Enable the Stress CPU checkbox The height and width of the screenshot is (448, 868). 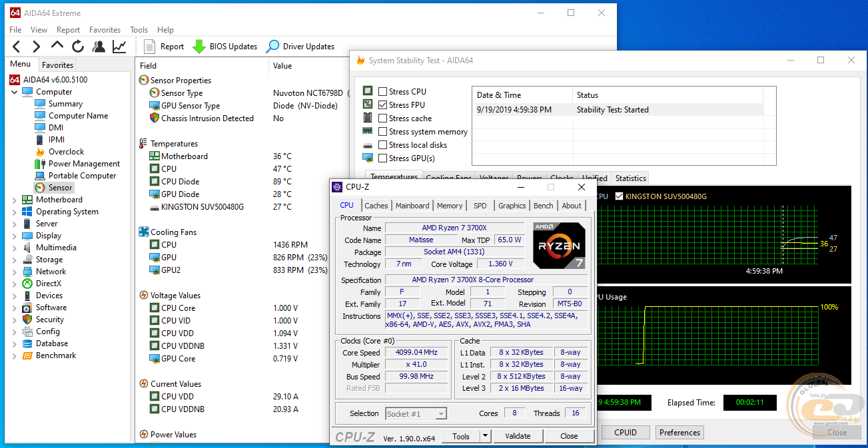coord(382,92)
